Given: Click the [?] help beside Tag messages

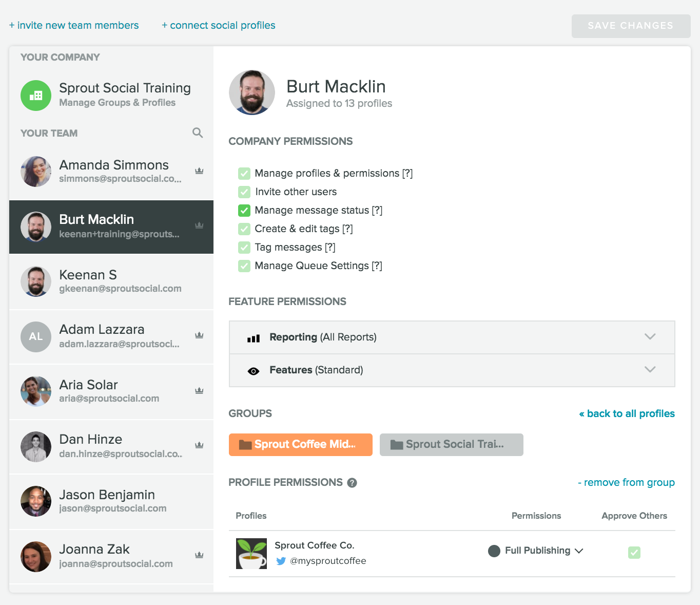Looking at the screenshot, I should click(x=330, y=248).
